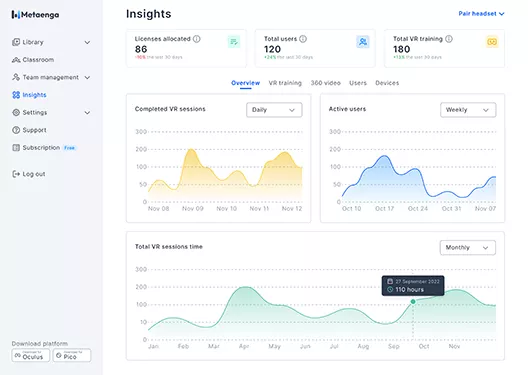Viewport: 528px width, 375px height.
Task: Open the Daily period dropdown
Action: pos(274,110)
